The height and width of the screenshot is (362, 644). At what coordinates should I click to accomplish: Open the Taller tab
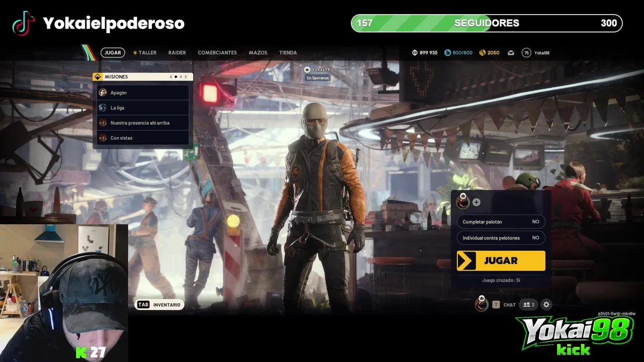click(145, 53)
